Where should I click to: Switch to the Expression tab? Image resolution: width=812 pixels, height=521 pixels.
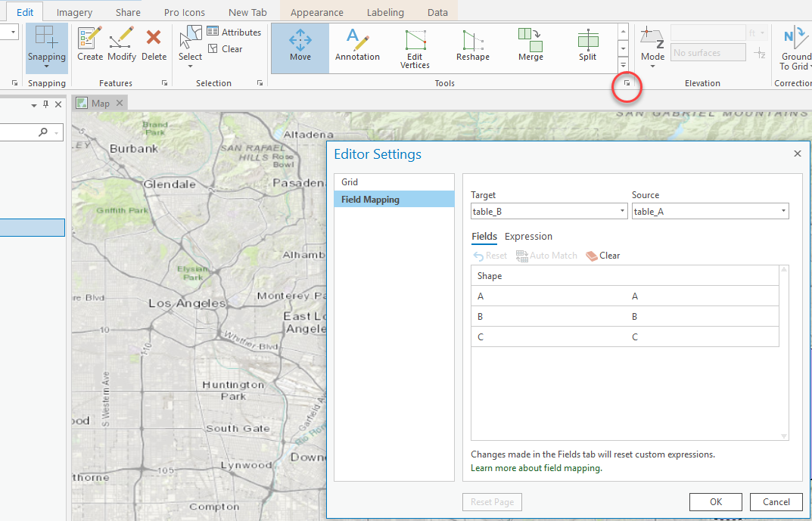point(528,237)
